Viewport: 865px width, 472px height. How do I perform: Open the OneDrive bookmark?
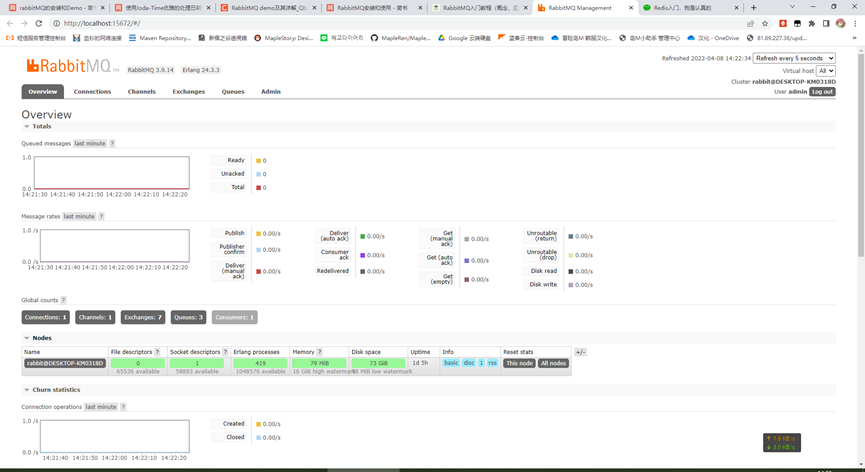tap(713, 38)
